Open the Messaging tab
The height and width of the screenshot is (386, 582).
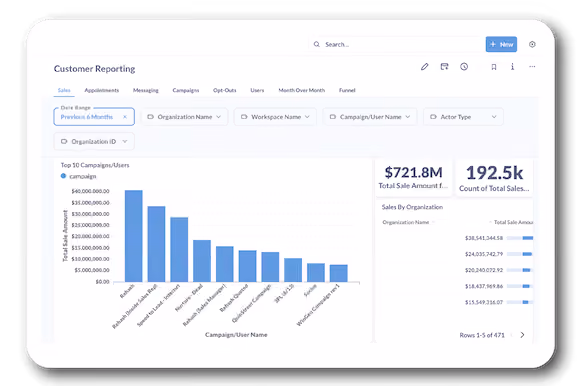point(146,90)
